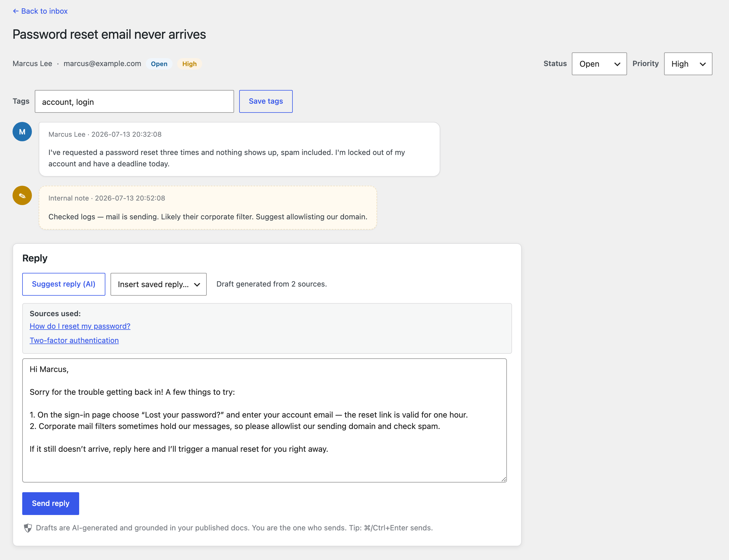Viewport: 729px width, 560px height.
Task: Click the High priority badge
Action: pyautogui.click(x=189, y=64)
